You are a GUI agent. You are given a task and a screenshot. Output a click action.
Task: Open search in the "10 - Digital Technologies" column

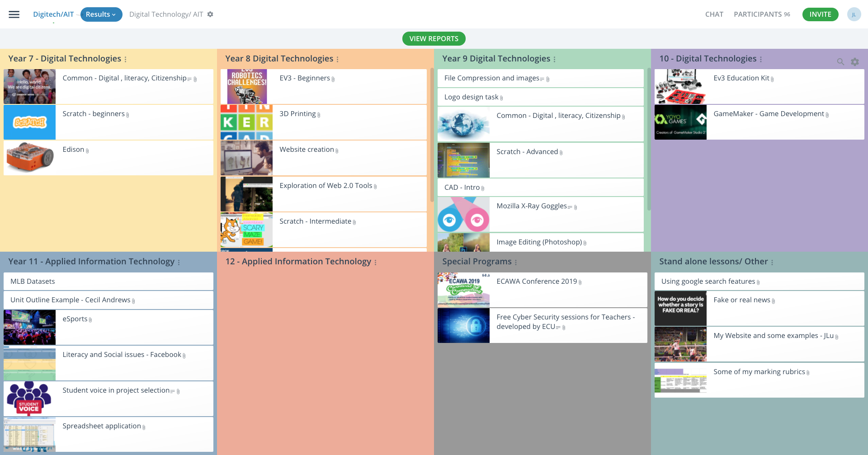click(840, 61)
